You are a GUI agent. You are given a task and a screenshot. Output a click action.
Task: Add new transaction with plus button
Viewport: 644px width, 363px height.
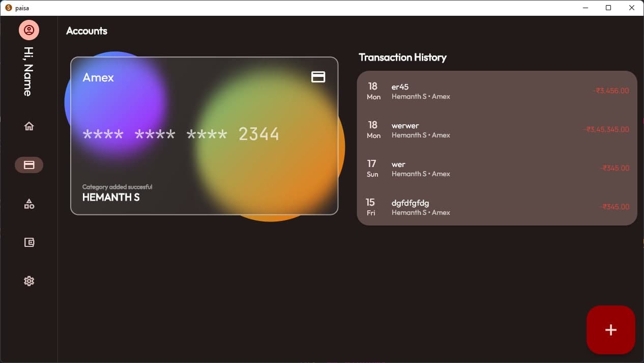pos(610,330)
